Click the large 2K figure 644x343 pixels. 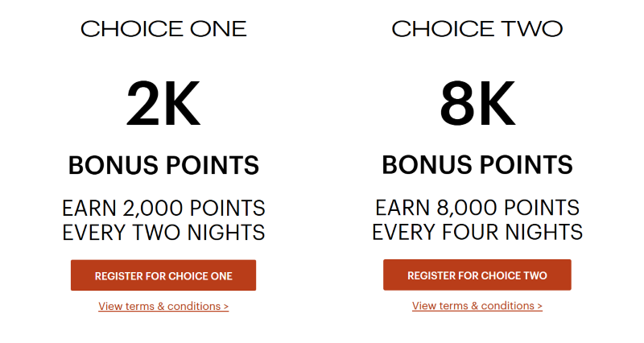point(163,104)
